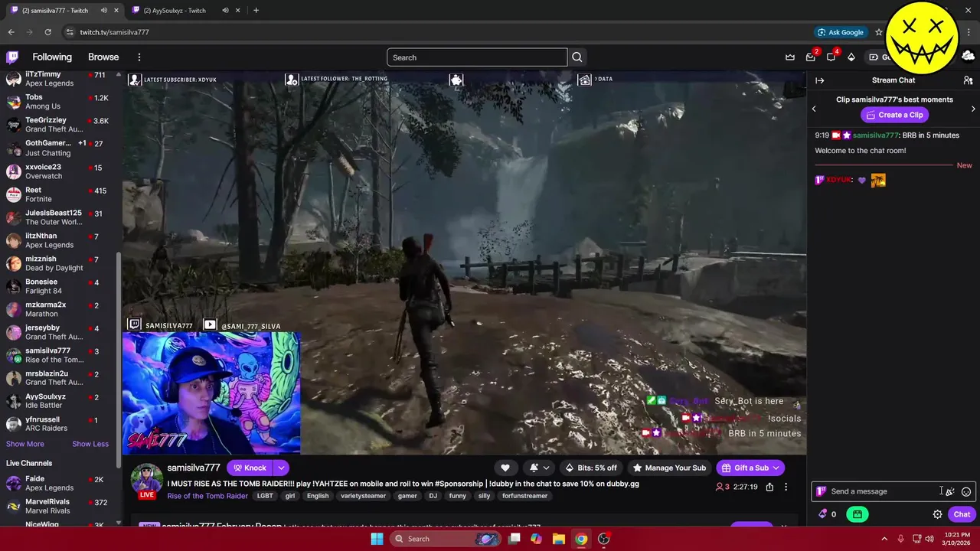Mute the AyySoulxyz browser tab audio

click(x=225, y=11)
